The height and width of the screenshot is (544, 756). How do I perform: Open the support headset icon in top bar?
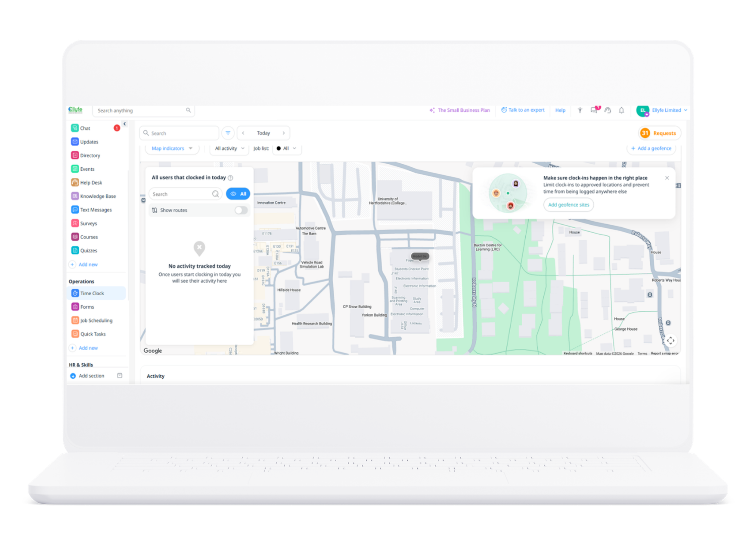[x=608, y=110]
